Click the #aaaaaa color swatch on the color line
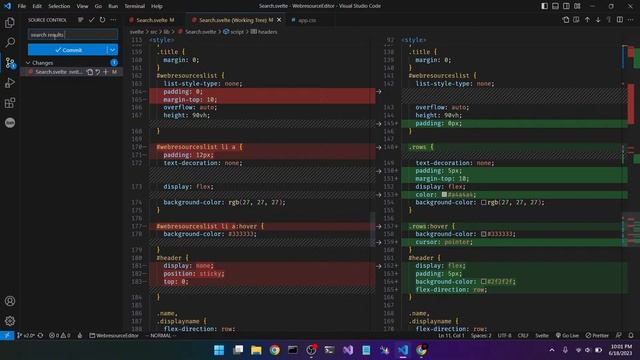The image size is (640, 360). point(444,195)
